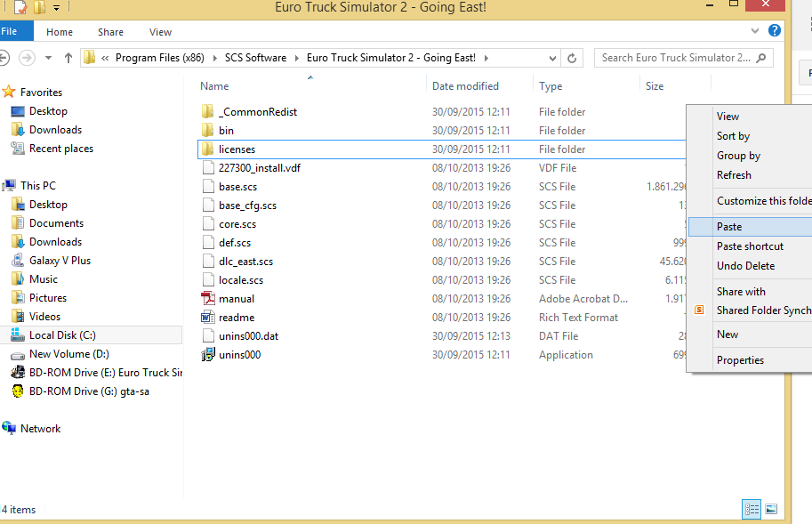Select the 227300_install.vdf file icon
This screenshot has width=812, height=524.
[x=207, y=167]
